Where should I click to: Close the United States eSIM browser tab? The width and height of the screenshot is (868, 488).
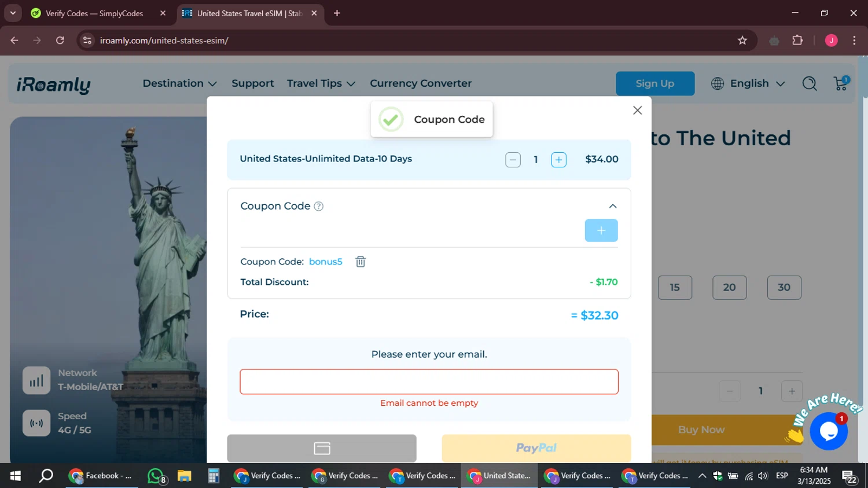(x=314, y=13)
